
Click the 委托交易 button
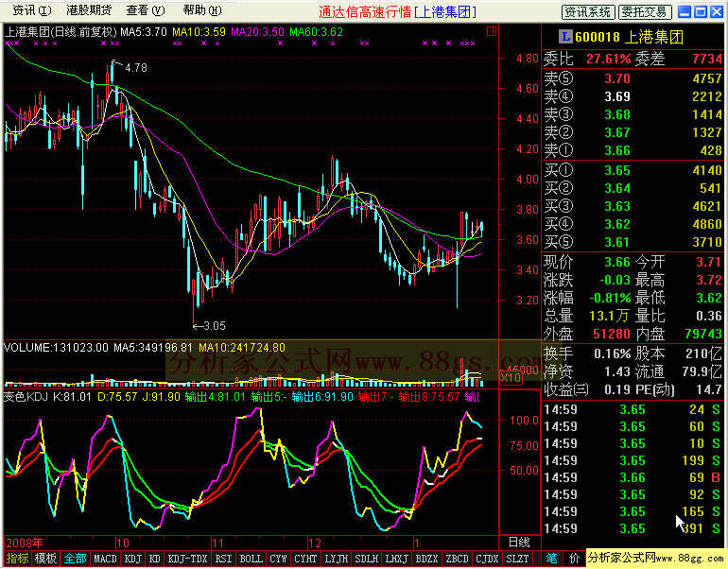[645, 12]
